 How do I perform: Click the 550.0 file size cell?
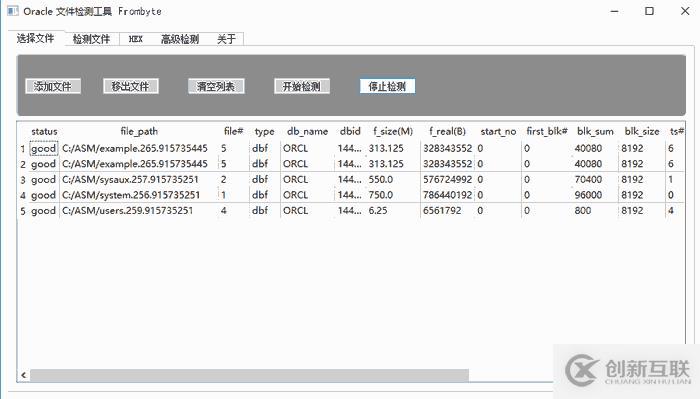click(x=381, y=180)
